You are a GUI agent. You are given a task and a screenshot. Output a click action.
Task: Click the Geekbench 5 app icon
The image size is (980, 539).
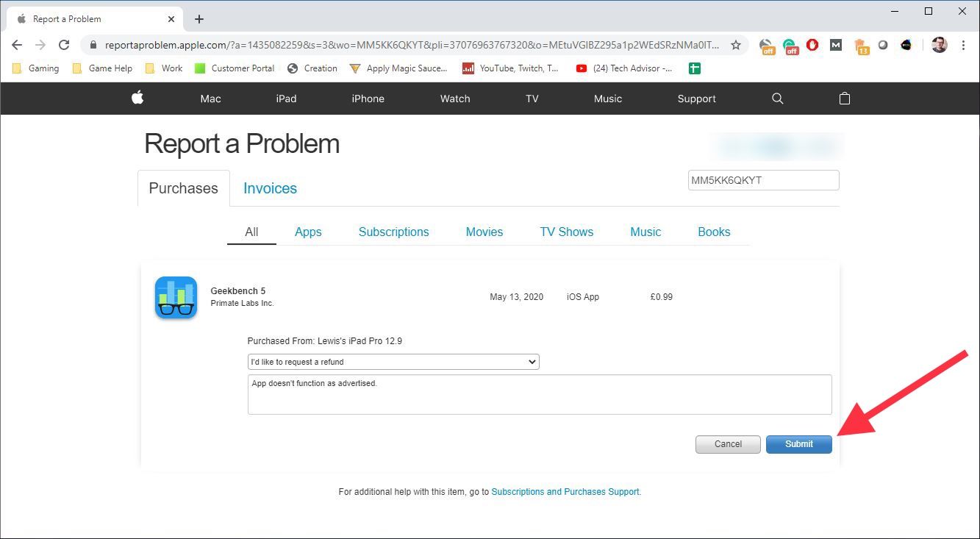pos(176,297)
